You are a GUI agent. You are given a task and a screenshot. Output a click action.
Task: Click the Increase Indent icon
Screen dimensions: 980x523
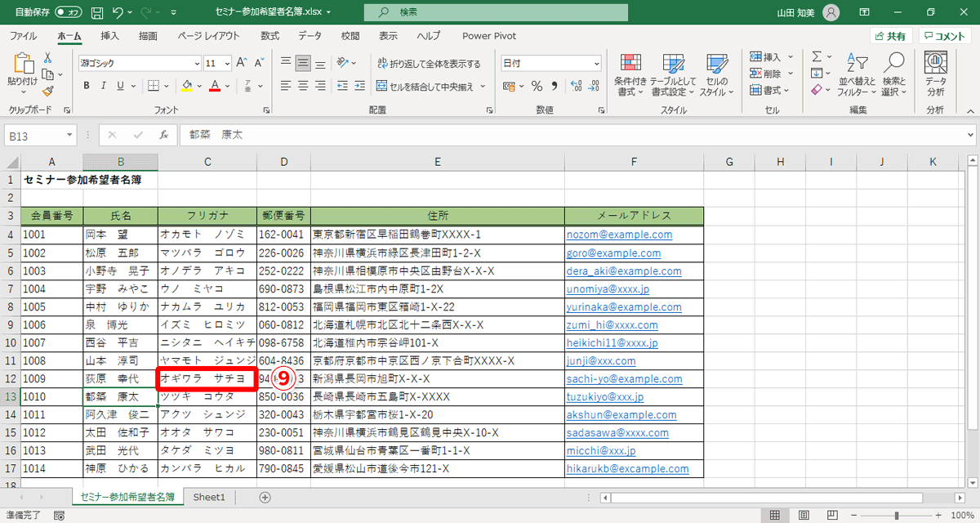click(360, 86)
